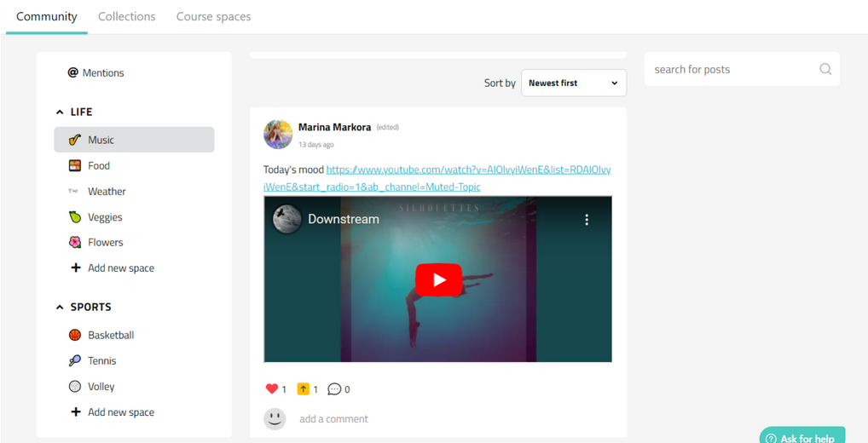This screenshot has height=443, width=868.
Task: Open the Community tab
Action: click(47, 16)
